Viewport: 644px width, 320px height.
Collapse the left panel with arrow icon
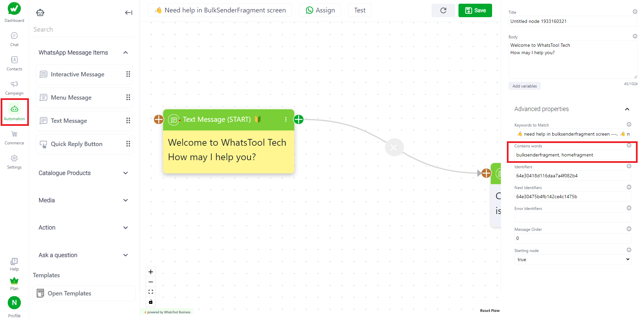pos(129,13)
